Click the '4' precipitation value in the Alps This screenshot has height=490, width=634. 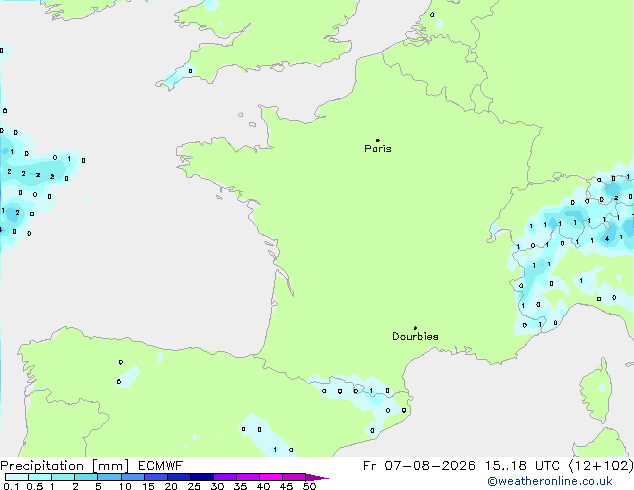[x=607, y=239]
